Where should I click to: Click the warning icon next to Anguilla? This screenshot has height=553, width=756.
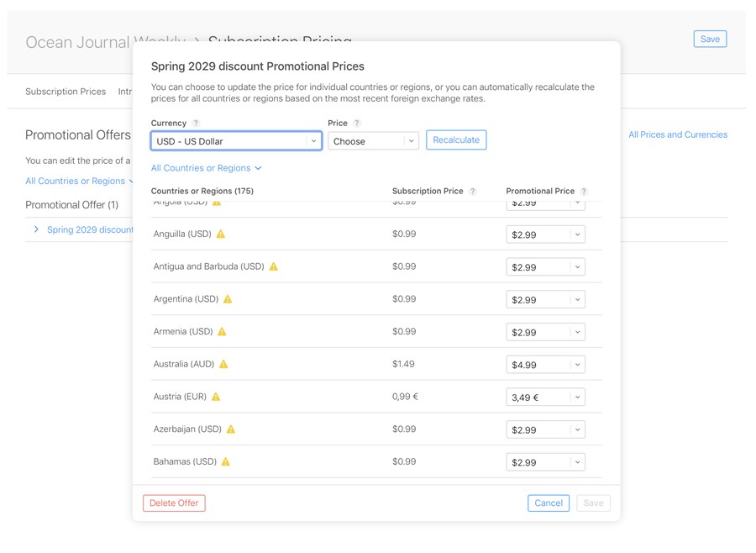[x=221, y=234]
